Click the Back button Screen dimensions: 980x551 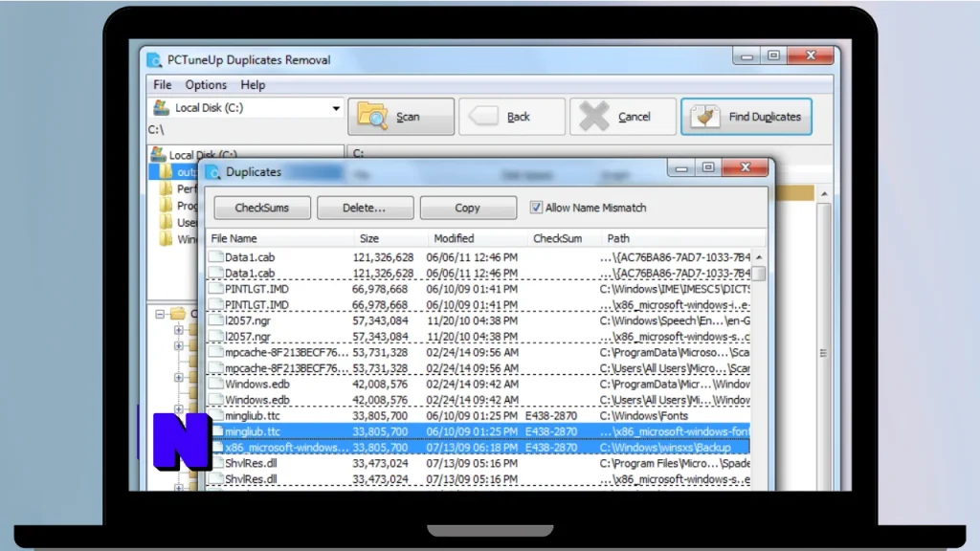click(x=512, y=116)
